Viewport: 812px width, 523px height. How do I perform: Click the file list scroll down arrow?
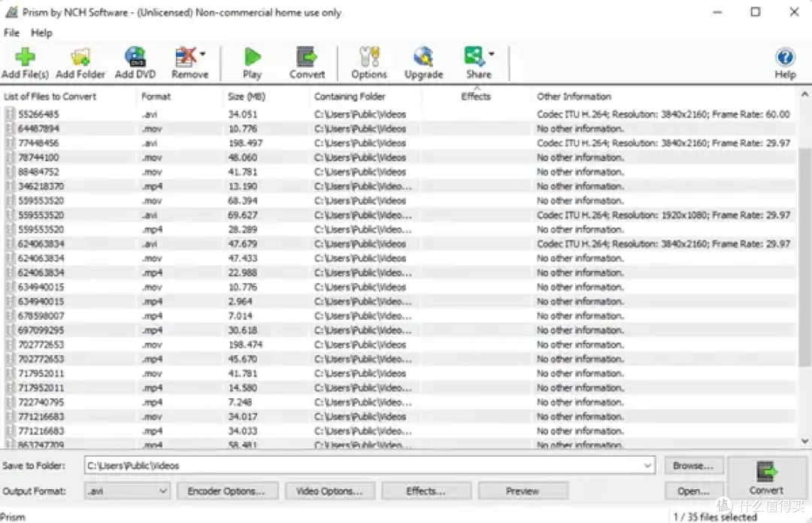click(x=804, y=441)
